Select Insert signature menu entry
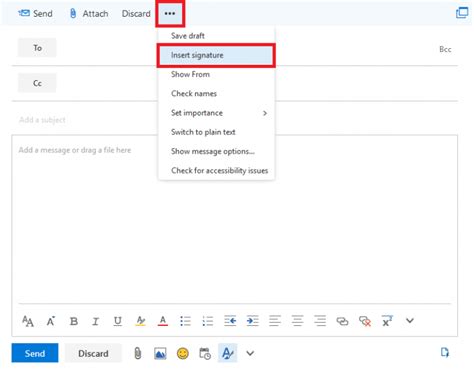 (216, 55)
